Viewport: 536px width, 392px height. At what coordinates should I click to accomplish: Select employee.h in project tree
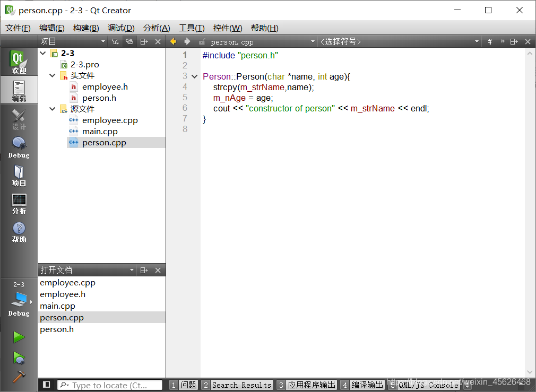[105, 87]
